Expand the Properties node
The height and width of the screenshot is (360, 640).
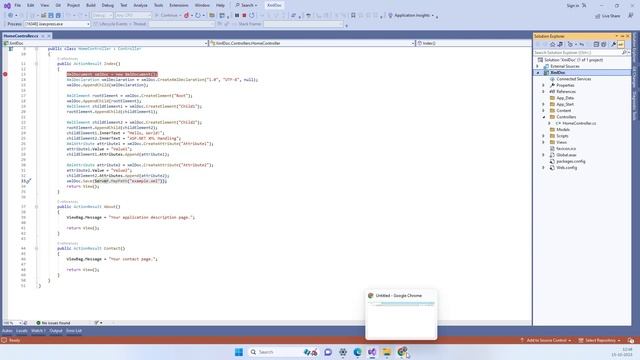(543, 85)
